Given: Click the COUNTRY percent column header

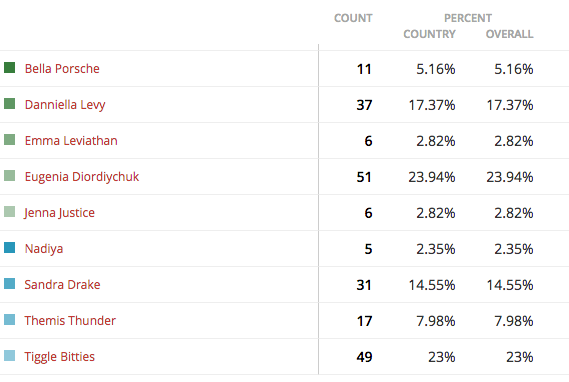Looking at the screenshot, I should [x=429, y=34].
